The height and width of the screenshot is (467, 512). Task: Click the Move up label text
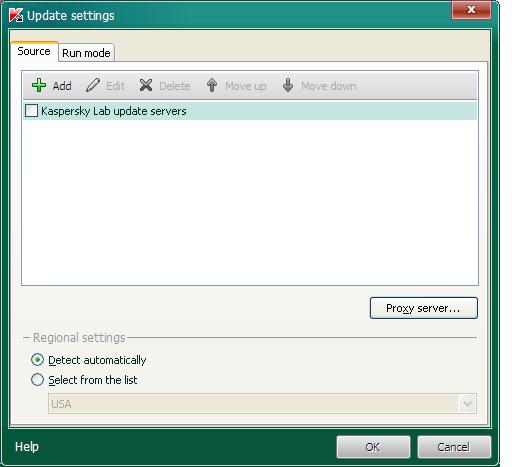tap(246, 86)
